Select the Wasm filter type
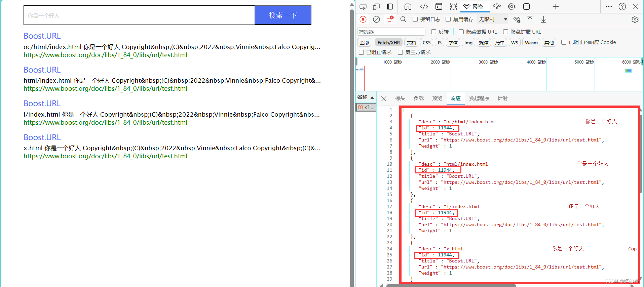The image size is (644, 287). pos(531,43)
